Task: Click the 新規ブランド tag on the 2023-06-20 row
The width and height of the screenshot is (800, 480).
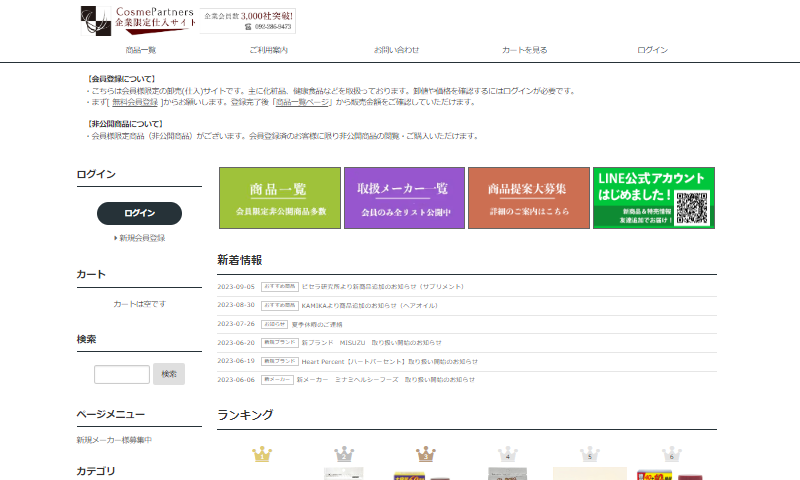Action: pos(280,343)
